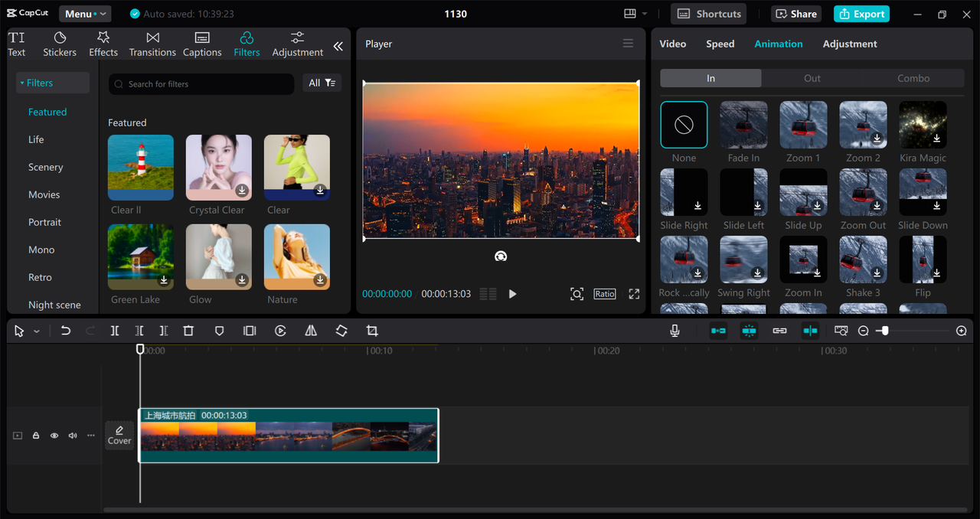
Task: Select the Scenery filter category
Action: coord(46,167)
